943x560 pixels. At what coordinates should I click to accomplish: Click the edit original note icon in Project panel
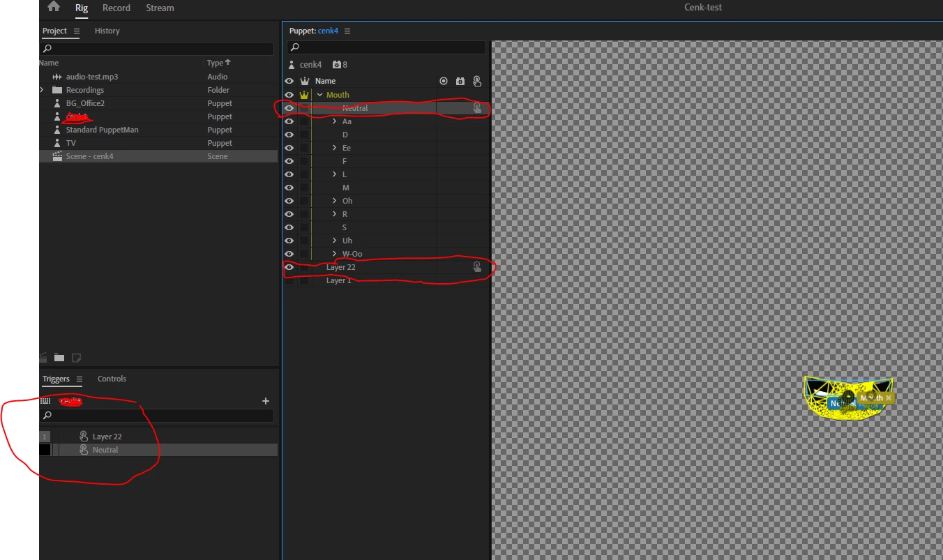pos(77,358)
